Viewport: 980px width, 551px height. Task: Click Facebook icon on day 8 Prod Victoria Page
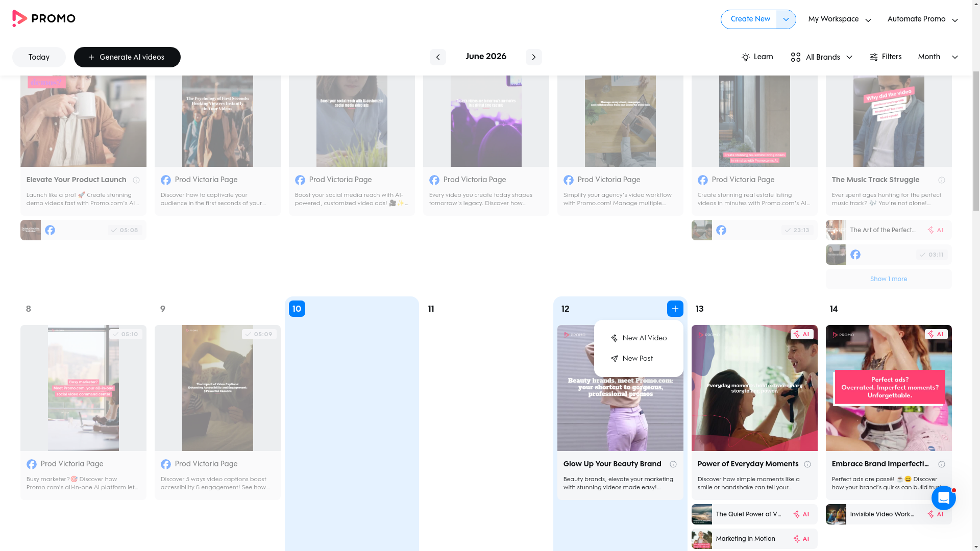click(x=32, y=464)
